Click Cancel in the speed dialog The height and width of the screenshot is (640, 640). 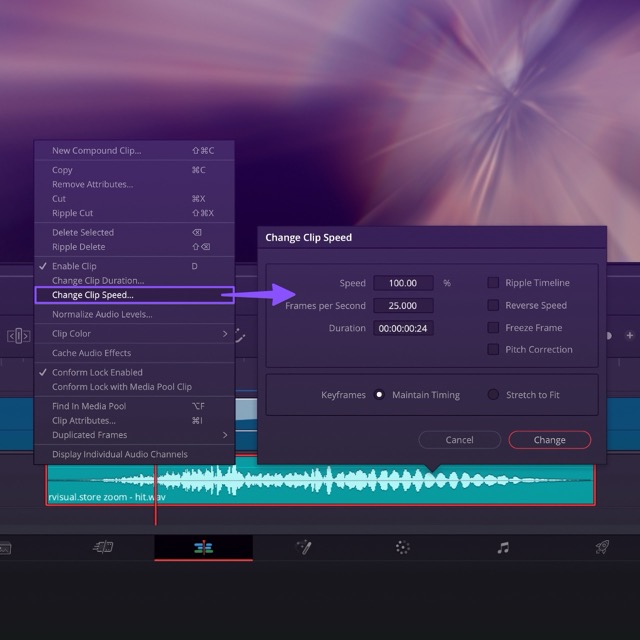[x=459, y=440]
